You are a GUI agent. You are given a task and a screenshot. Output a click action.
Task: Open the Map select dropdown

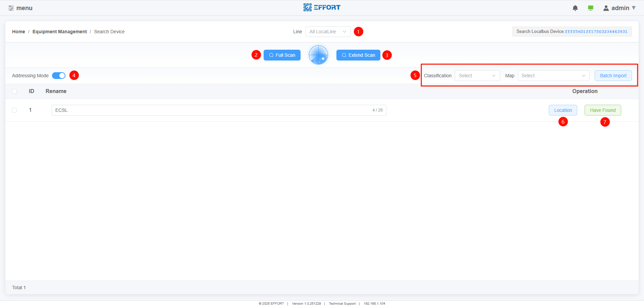point(553,76)
